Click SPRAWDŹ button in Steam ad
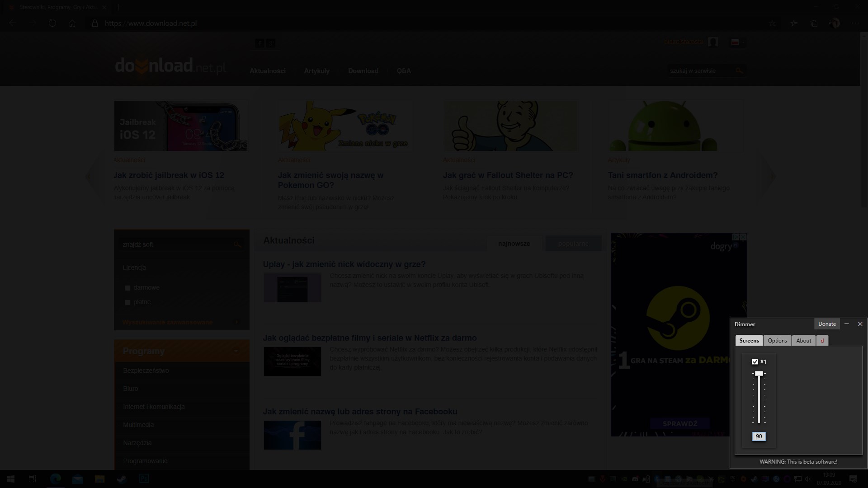 coord(680,424)
